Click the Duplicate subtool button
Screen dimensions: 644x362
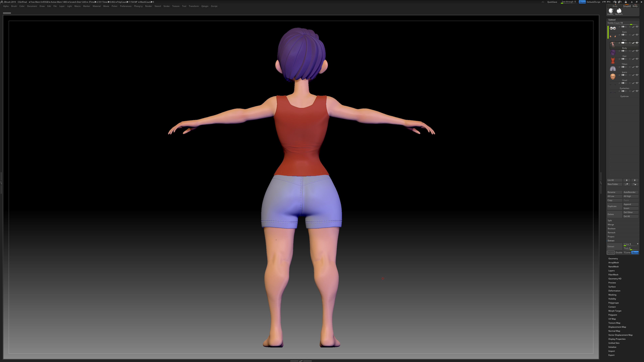point(614,206)
